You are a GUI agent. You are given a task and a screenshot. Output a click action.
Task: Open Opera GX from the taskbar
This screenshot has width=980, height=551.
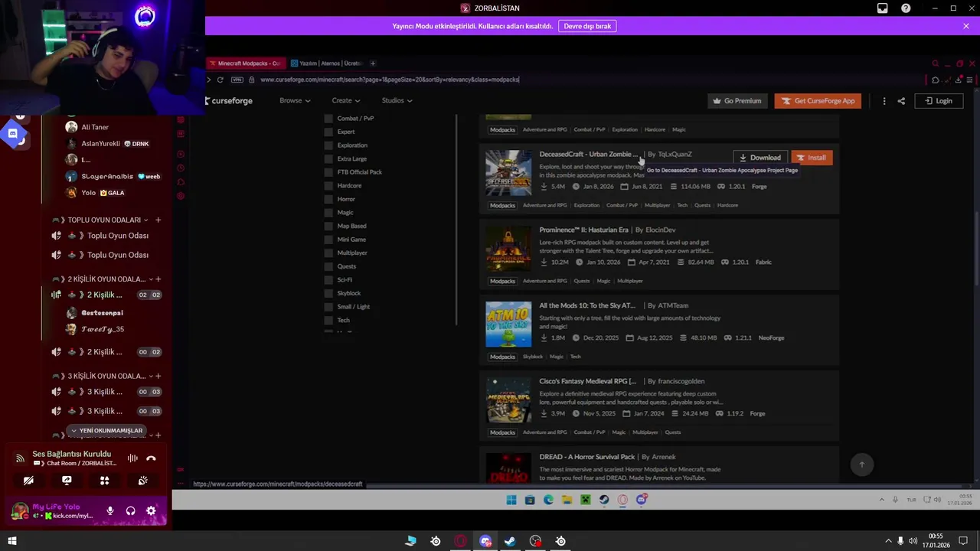pos(460,541)
